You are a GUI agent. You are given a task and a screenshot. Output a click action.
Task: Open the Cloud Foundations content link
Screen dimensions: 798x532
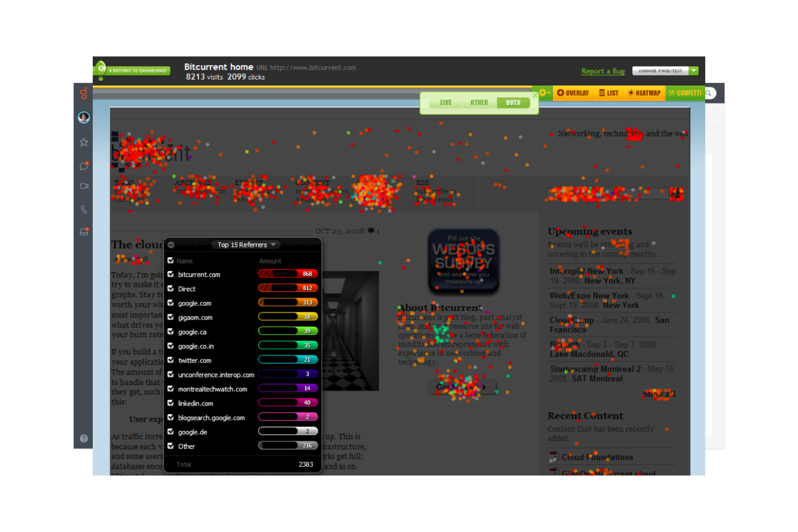[597, 457]
